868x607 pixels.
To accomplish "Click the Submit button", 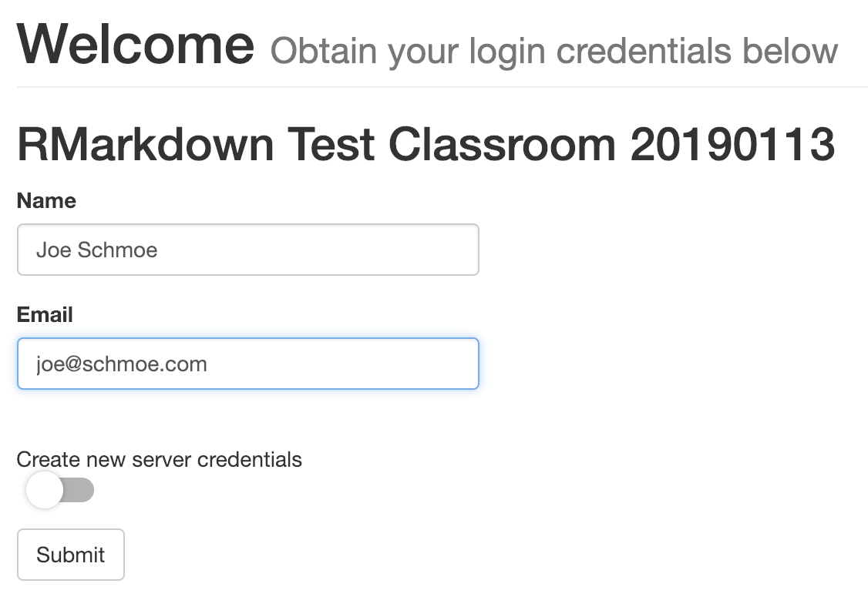I will pyautogui.click(x=71, y=555).
